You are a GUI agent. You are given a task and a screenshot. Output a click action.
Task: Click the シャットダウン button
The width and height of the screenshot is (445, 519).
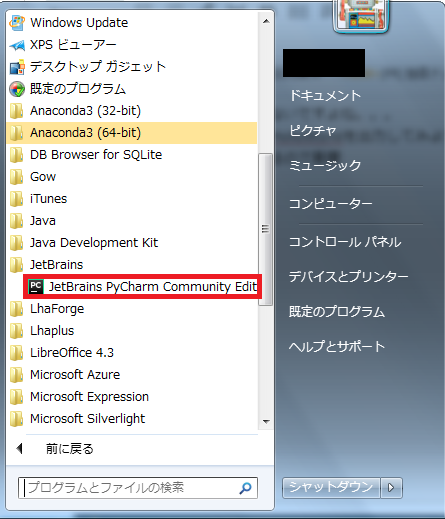point(331,488)
